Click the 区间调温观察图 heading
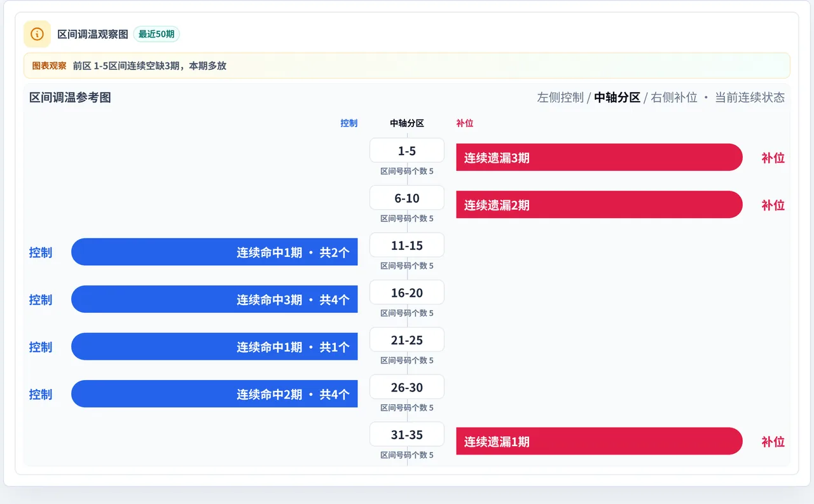814x504 pixels. (93, 34)
